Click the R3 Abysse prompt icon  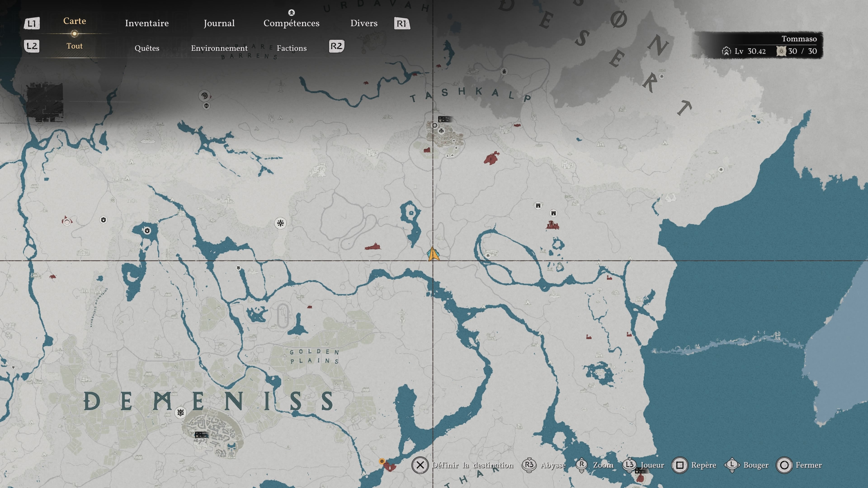coord(529,465)
